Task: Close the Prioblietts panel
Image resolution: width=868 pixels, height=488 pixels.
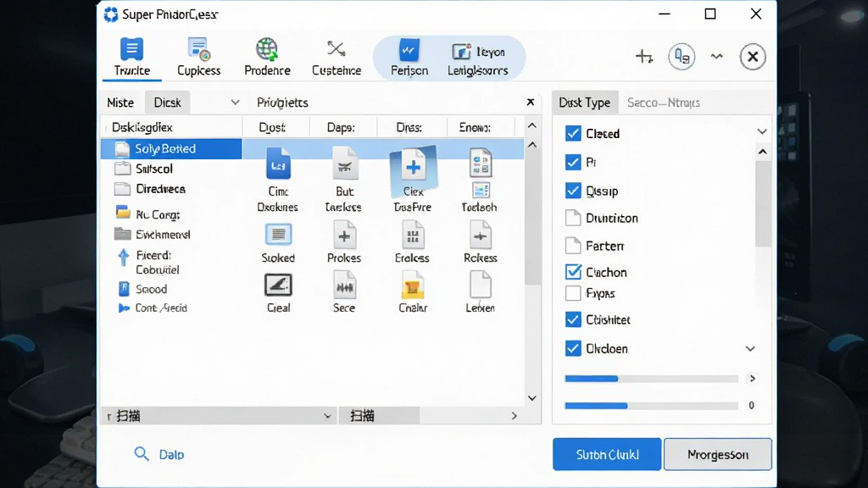Action: [x=531, y=102]
